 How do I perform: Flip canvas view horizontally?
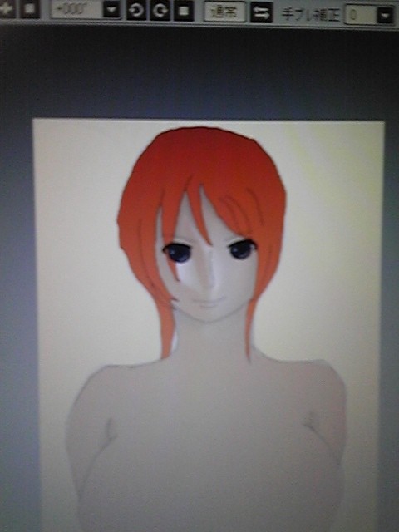pyautogui.click(x=261, y=12)
